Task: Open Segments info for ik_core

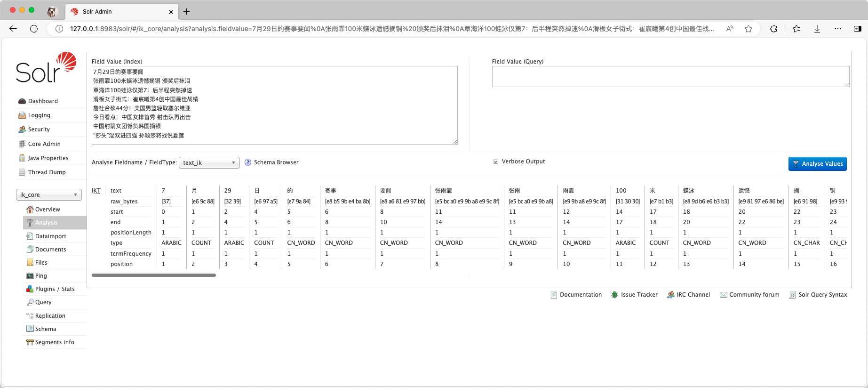Action: click(x=55, y=342)
